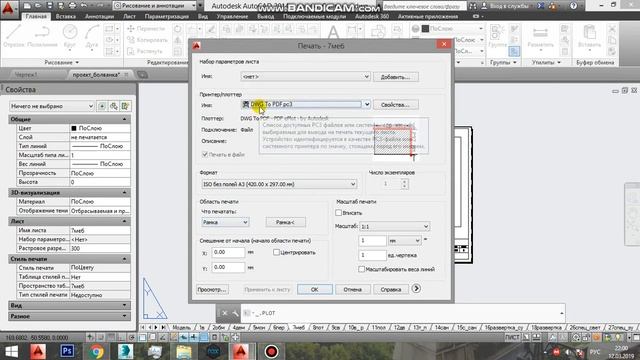The width and height of the screenshot is (640, 360).
Task: Select the Полилиния tool
Action: pos(42,36)
